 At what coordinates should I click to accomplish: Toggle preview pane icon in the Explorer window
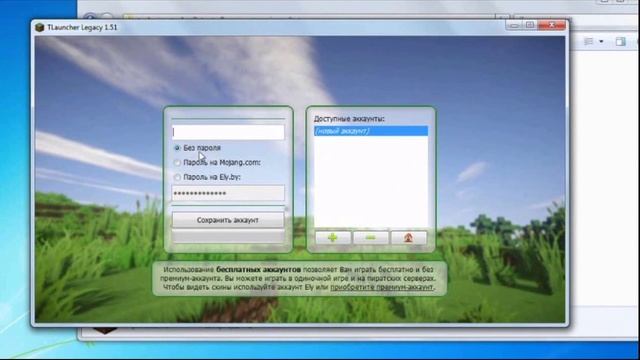(x=620, y=41)
